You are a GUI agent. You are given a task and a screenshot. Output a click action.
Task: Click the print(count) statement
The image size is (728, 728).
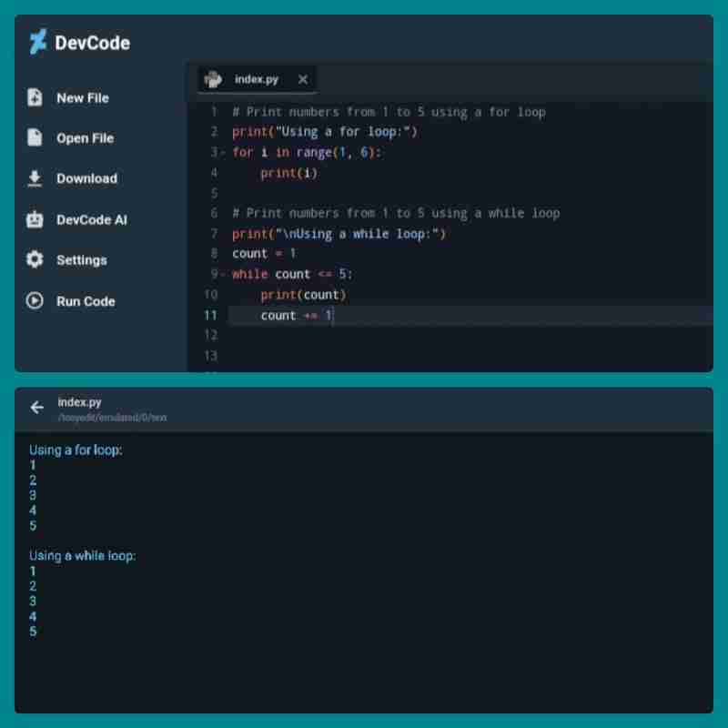click(x=303, y=295)
